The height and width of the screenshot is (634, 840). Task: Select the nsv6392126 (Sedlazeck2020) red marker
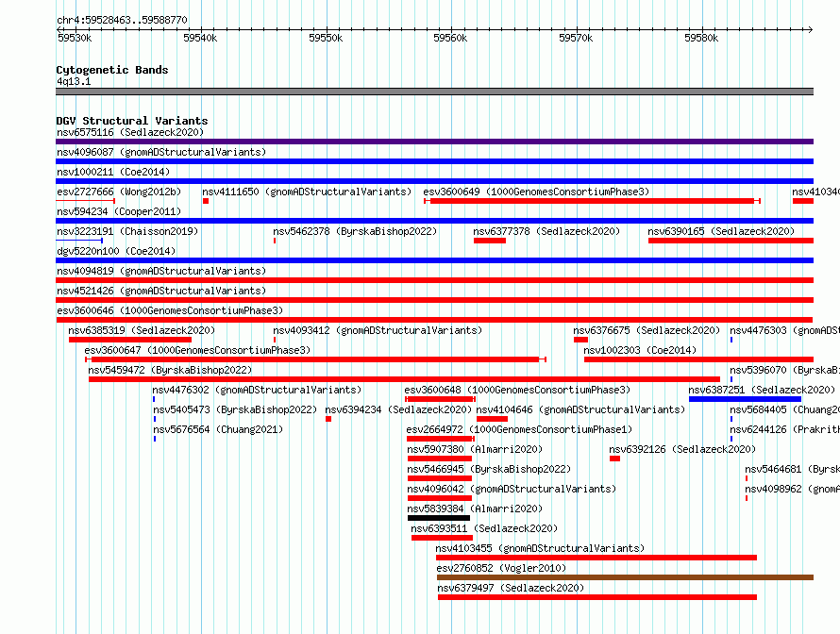point(614,459)
